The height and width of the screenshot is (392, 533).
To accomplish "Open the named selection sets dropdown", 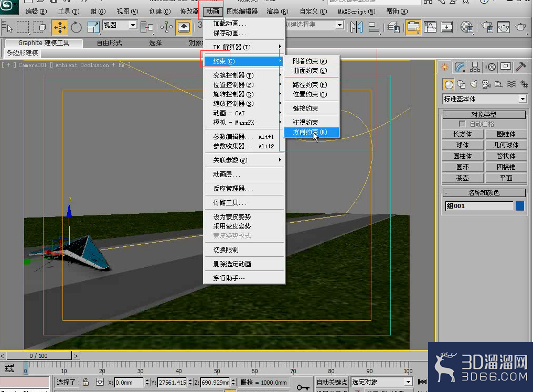I will coord(339,25).
